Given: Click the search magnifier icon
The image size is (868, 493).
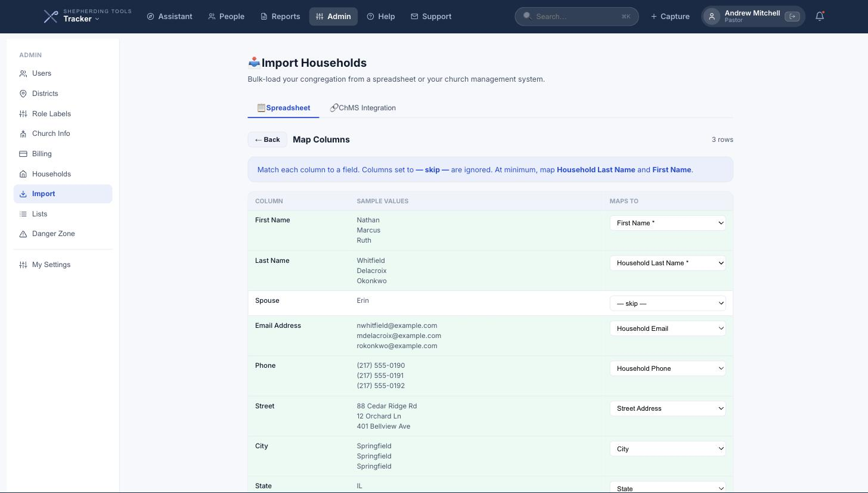Looking at the screenshot, I should pos(527,16).
